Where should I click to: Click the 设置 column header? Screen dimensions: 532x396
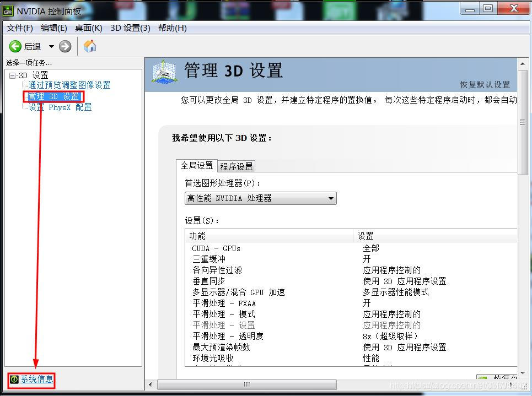click(436, 236)
